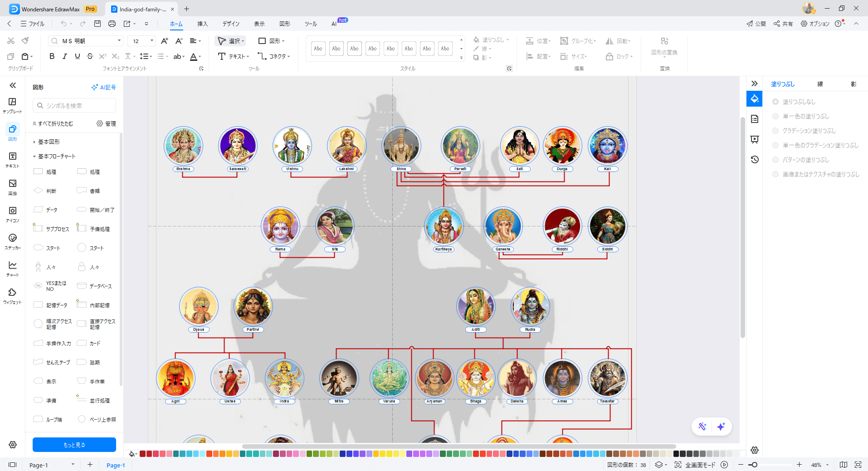Select the 塗りつぶしなし radio option
Screen dimensions: 868x471
[775, 102]
